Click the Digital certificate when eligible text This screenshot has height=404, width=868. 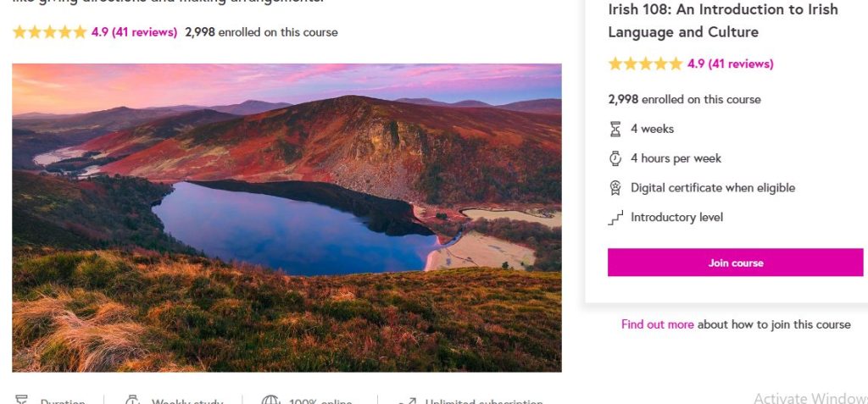(713, 188)
